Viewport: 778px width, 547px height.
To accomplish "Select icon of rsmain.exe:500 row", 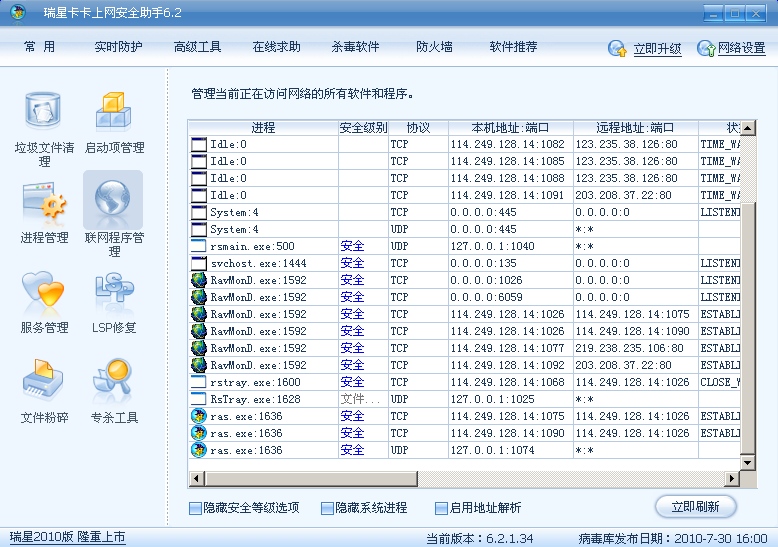I will (198, 246).
